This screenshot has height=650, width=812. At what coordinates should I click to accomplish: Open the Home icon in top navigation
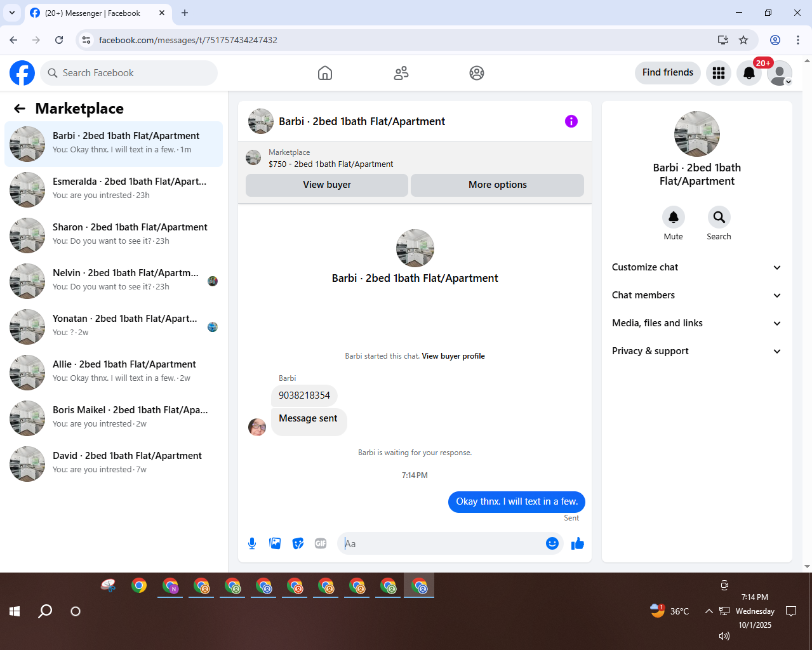pyautogui.click(x=325, y=73)
